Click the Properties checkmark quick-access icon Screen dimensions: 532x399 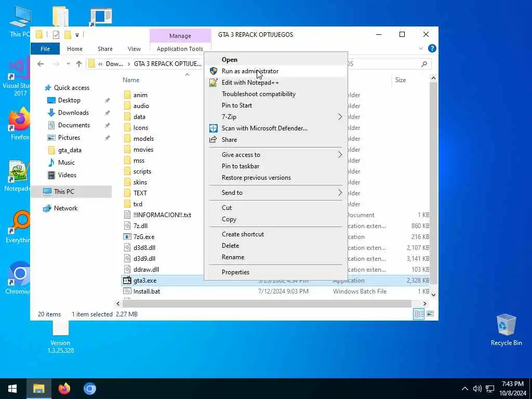click(x=56, y=35)
